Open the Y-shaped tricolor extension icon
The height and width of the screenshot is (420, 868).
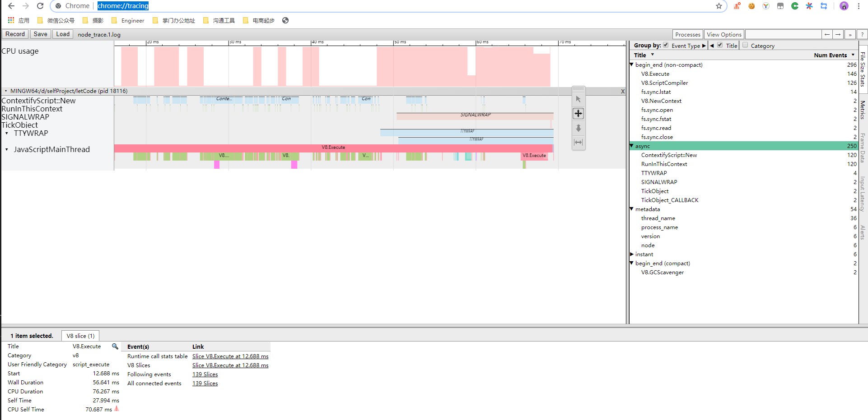(766, 6)
